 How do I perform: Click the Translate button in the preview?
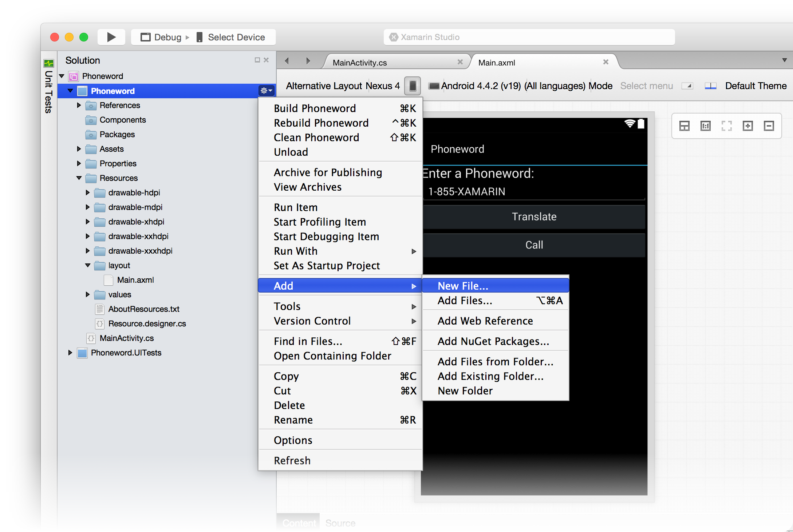click(x=534, y=217)
